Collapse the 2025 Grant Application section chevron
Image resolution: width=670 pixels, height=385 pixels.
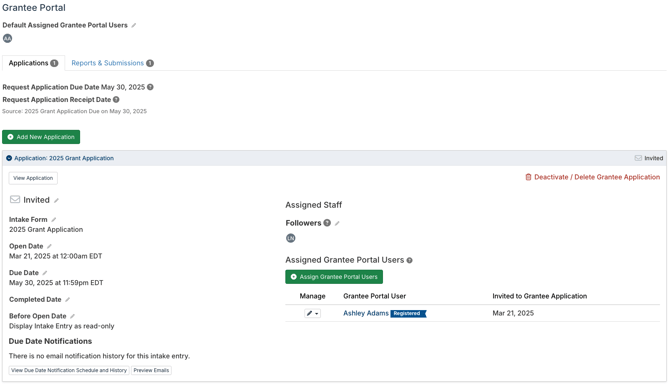[9, 158]
